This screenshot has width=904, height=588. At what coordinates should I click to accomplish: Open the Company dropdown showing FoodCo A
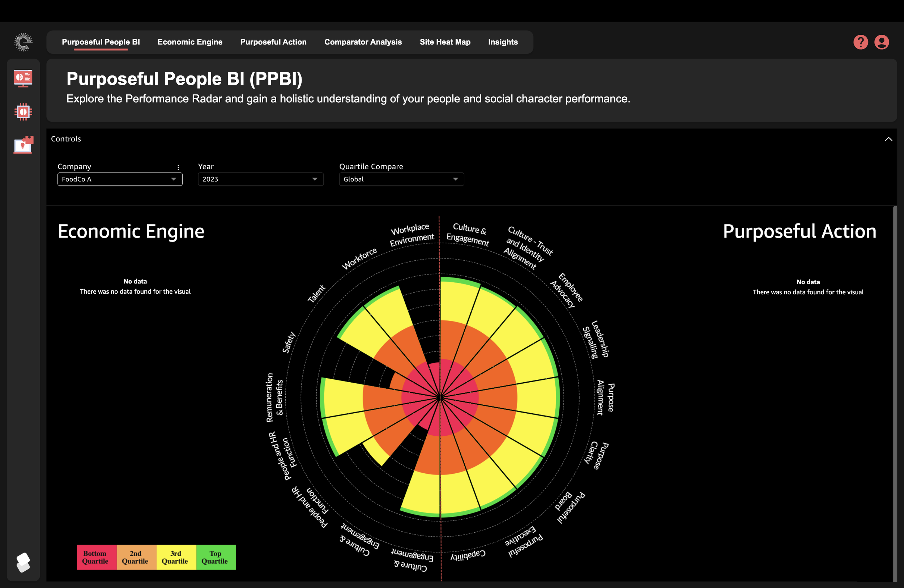click(x=120, y=179)
